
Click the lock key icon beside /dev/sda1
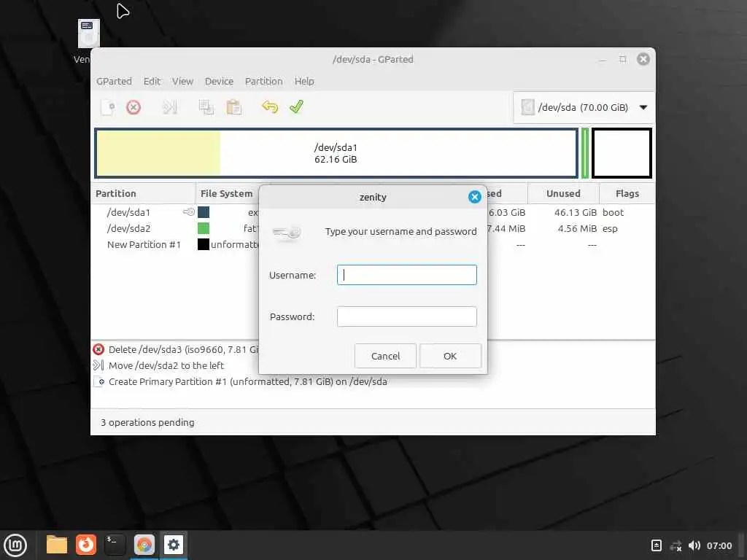point(189,212)
